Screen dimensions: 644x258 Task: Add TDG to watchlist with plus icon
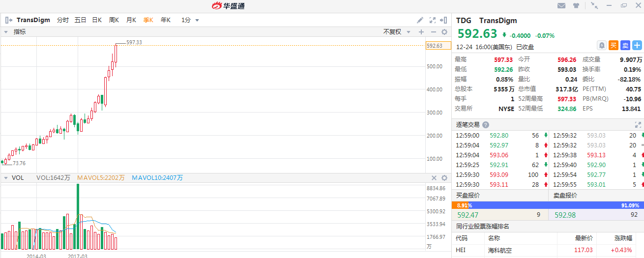637,45
